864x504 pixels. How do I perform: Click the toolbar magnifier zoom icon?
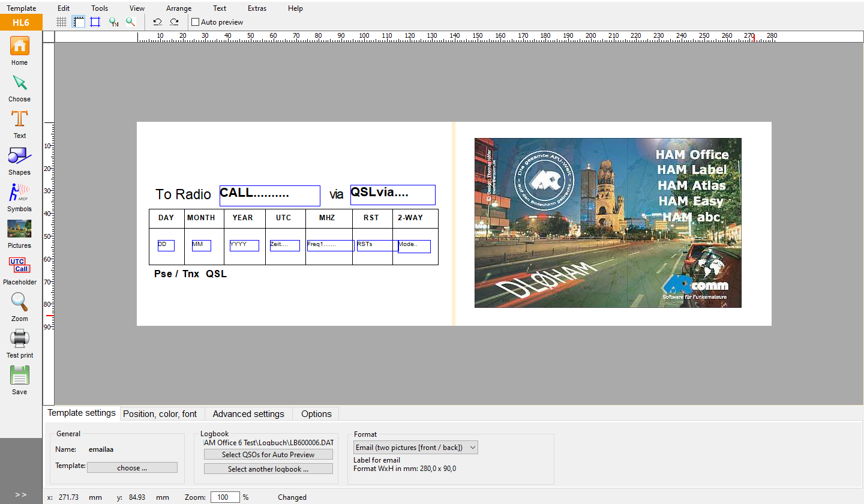(130, 22)
